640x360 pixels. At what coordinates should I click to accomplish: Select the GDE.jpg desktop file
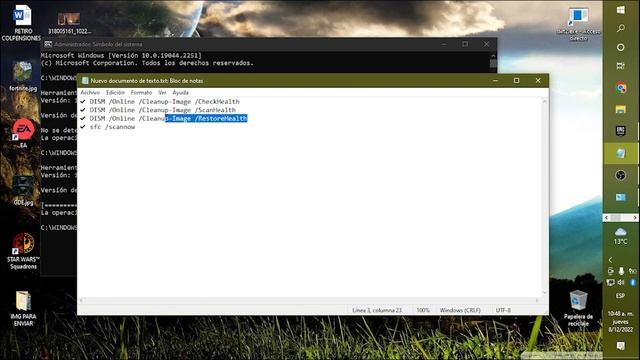click(x=23, y=190)
